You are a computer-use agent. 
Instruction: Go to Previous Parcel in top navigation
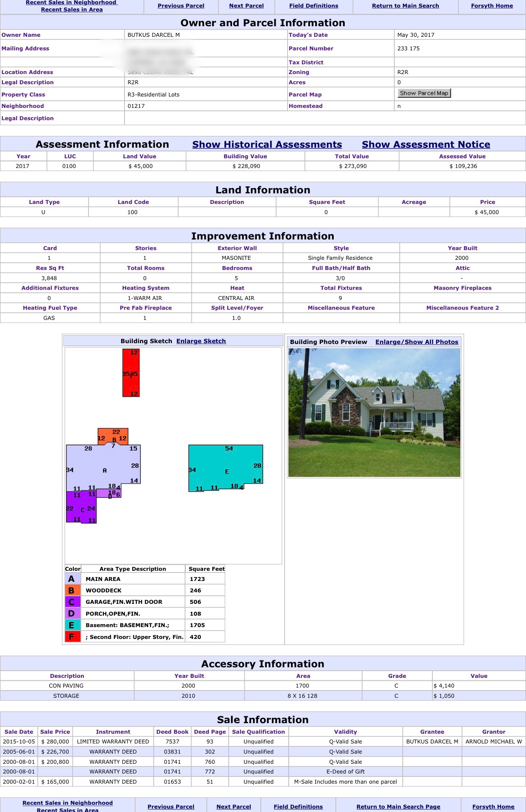click(181, 6)
